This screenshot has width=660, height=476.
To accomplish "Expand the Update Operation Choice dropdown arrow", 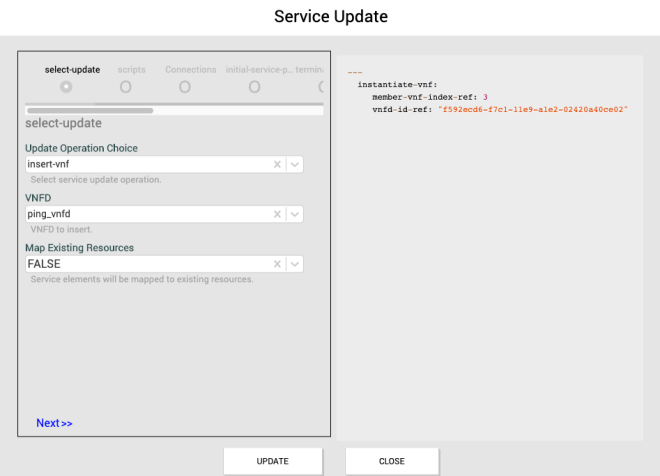I will tap(295, 164).
